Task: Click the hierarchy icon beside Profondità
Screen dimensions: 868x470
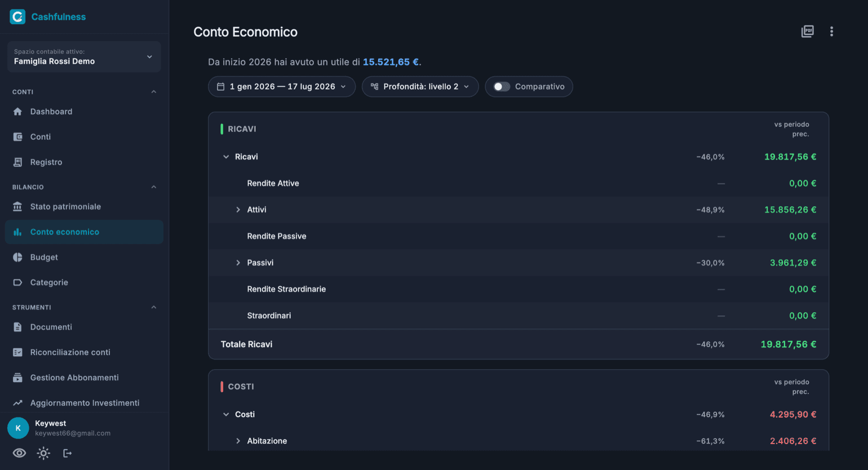Action: (x=374, y=87)
